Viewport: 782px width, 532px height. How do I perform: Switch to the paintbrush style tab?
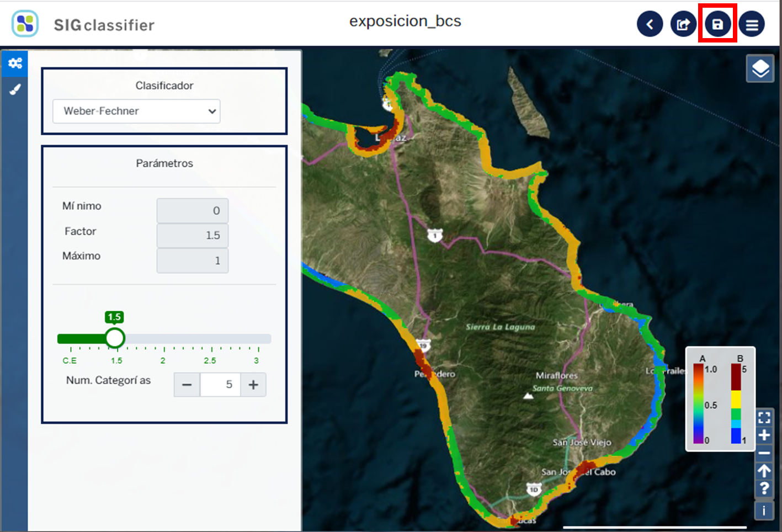15,89
